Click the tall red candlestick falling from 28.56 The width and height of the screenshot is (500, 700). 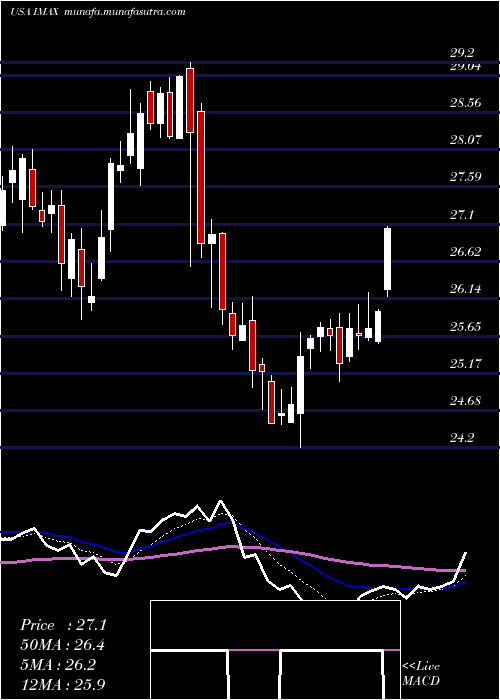tap(201, 177)
